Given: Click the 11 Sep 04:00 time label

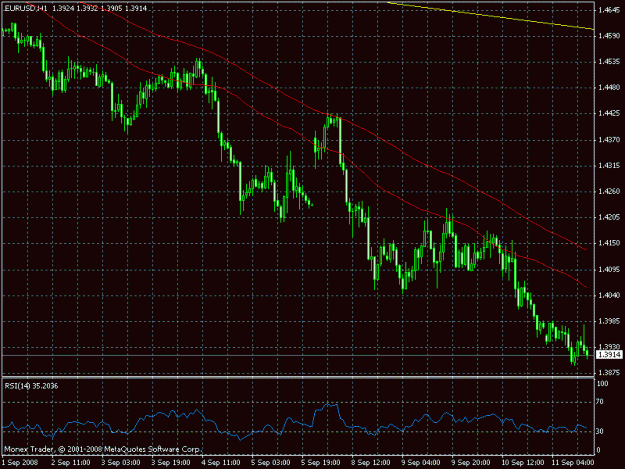Looking at the screenshot, I should coord(572,463).
